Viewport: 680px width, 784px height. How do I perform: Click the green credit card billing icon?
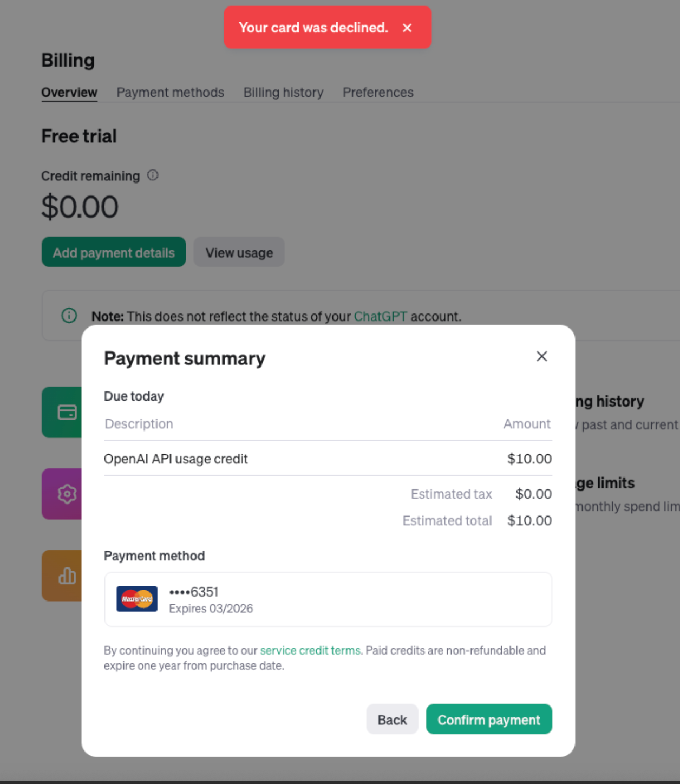[66, 412]
